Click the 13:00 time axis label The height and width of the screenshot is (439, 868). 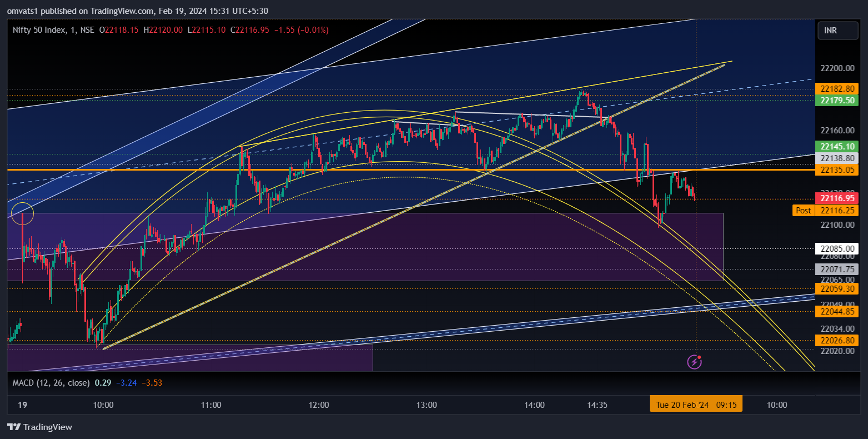click(427, 405)
